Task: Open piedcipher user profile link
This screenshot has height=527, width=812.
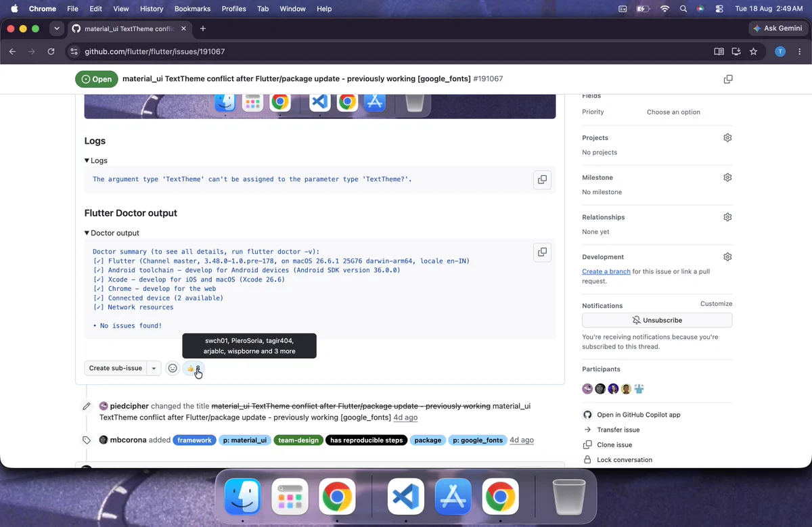Action: 129,406
